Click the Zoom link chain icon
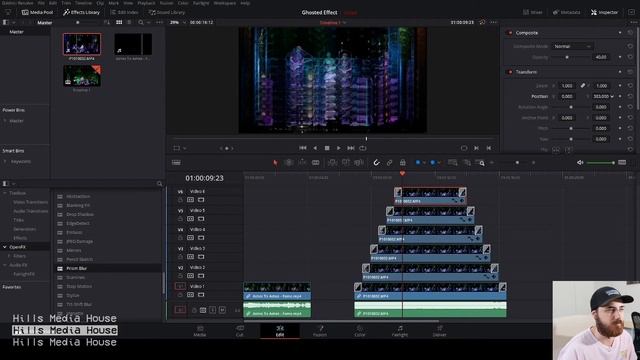Screen dimensions: 640x360 click(x=583, y=86)
